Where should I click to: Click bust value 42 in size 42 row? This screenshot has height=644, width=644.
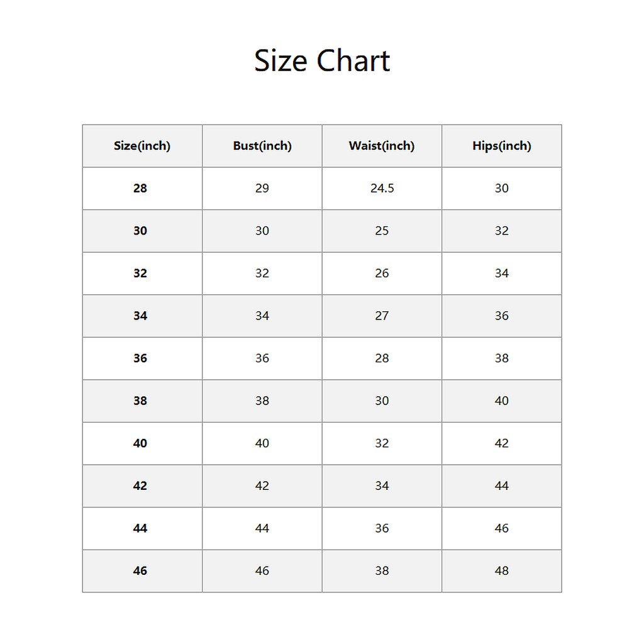coord(262,486)
